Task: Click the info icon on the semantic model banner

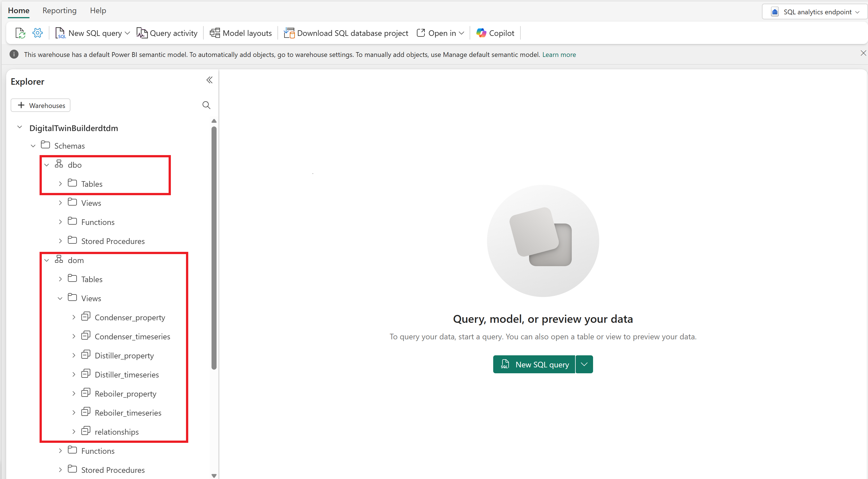Action: coord(13,54)
